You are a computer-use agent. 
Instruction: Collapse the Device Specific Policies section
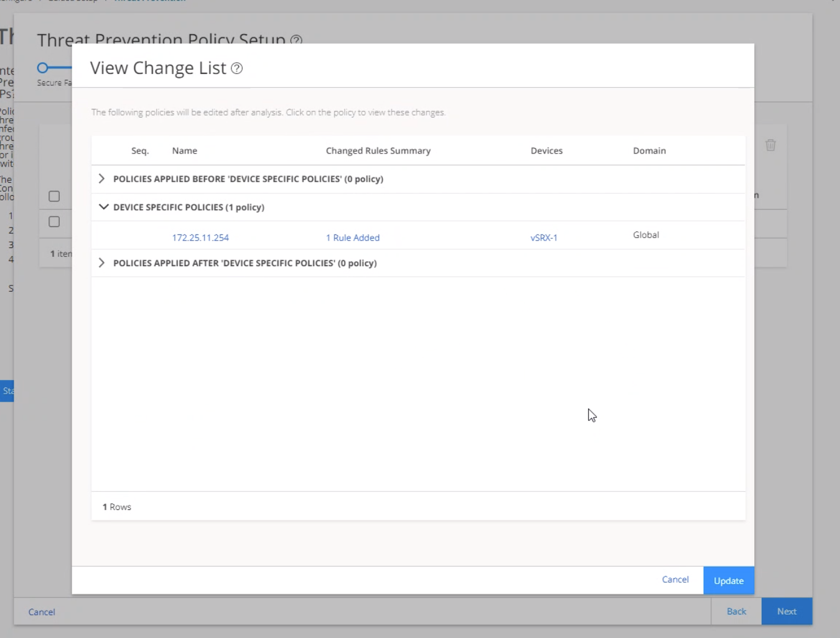(x=103, y=207)
